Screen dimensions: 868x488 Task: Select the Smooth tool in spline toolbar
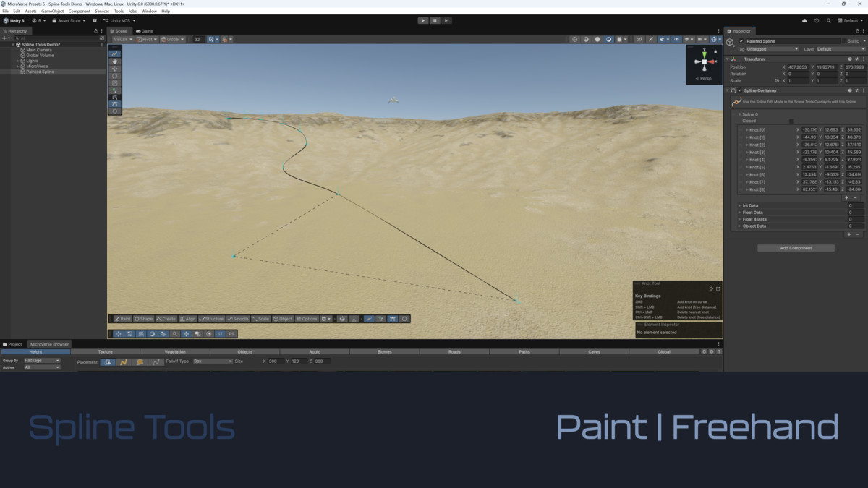click(x=238, y=319)
